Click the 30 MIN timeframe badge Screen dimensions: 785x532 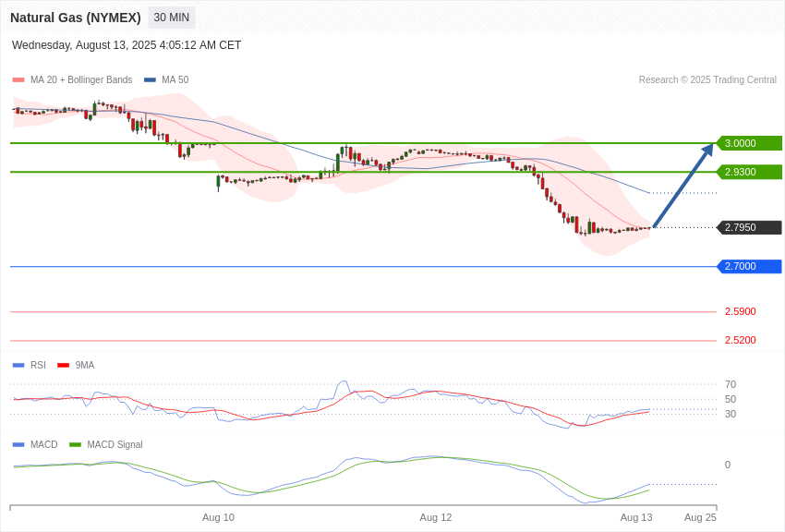click(x=172, y=18)
